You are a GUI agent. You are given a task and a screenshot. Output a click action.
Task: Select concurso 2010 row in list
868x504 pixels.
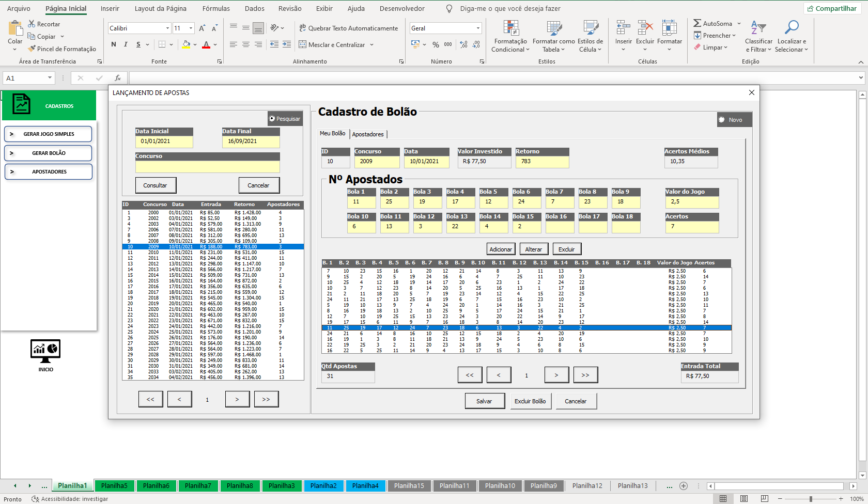(x=213, y=253)
